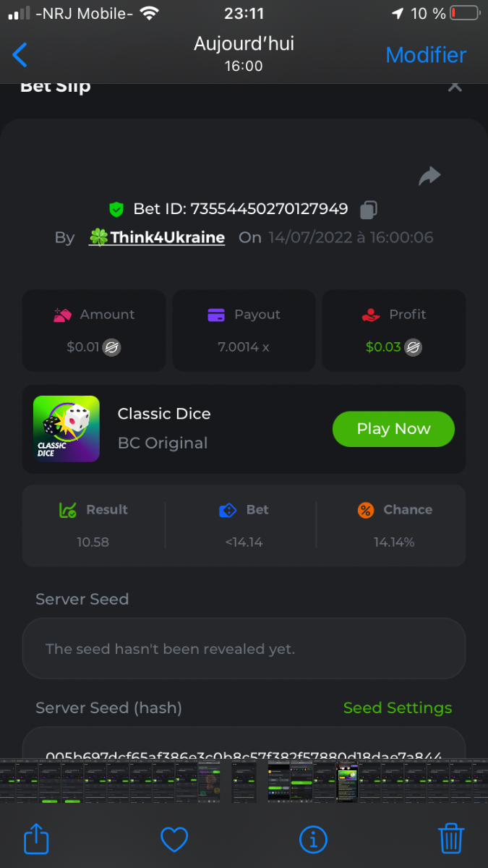Tap the currency coin icon beside Profit
Viewport: 488px width, 868px height.
tap(414, 347)
